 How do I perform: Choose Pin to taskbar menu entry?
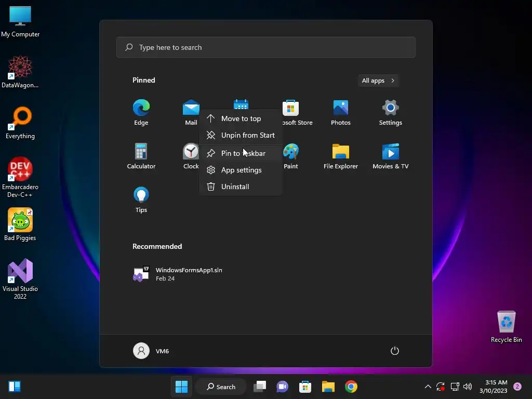(241, 153)
